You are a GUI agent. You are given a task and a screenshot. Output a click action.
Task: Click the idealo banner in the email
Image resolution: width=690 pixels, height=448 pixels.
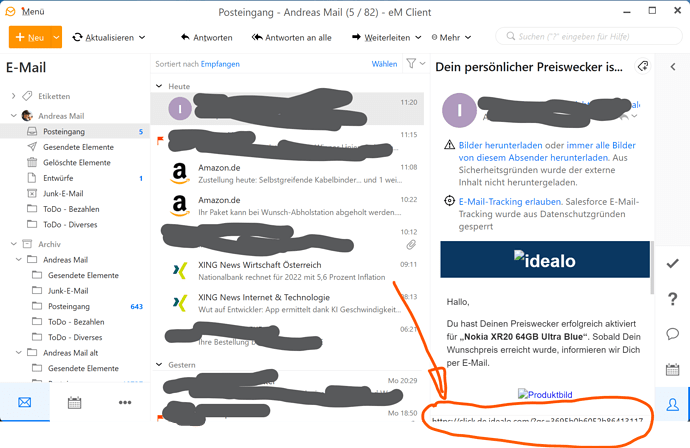545,260
